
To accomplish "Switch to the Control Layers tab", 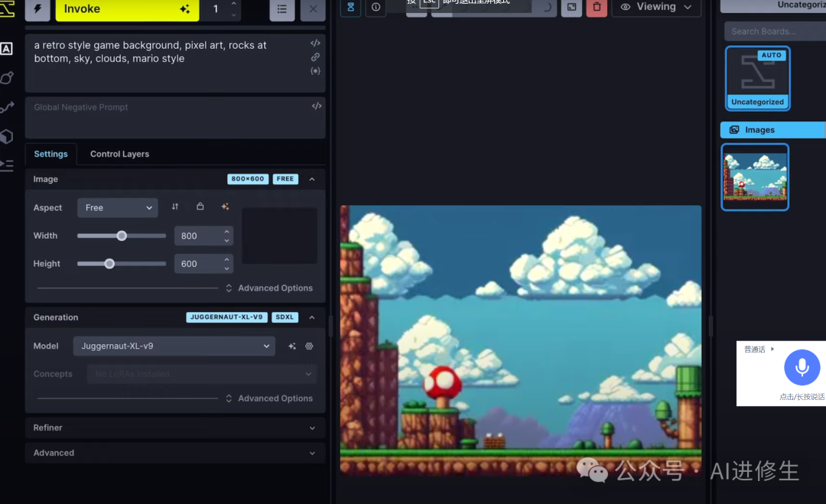I will coord(119,154).
